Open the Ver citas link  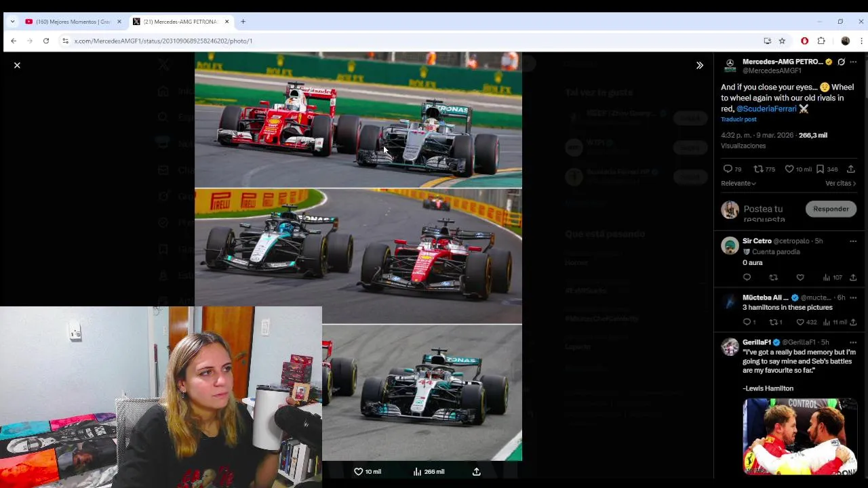coord(840,183)
